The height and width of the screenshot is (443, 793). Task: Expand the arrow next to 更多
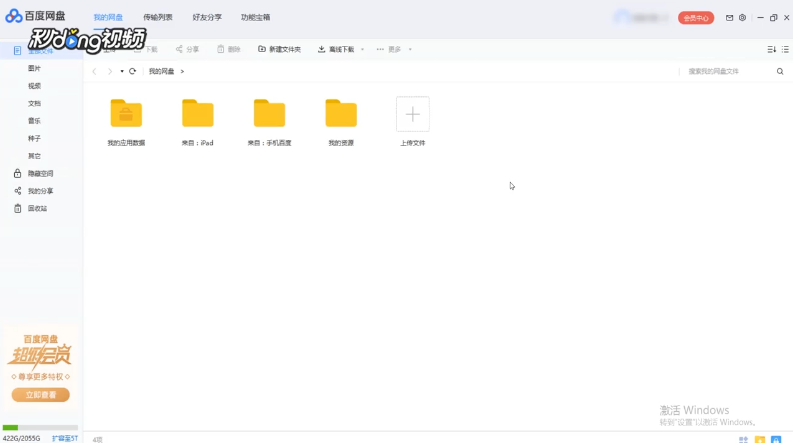point(410,49)
